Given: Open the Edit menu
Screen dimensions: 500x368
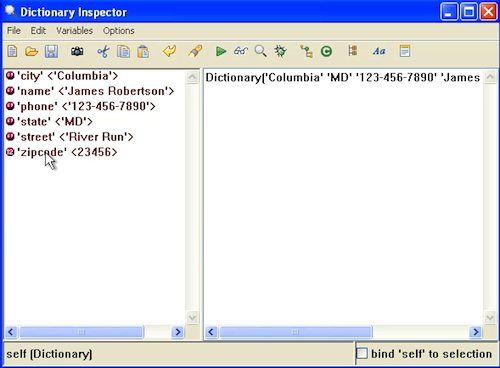Looking at the screenshot, I should 38,31.
